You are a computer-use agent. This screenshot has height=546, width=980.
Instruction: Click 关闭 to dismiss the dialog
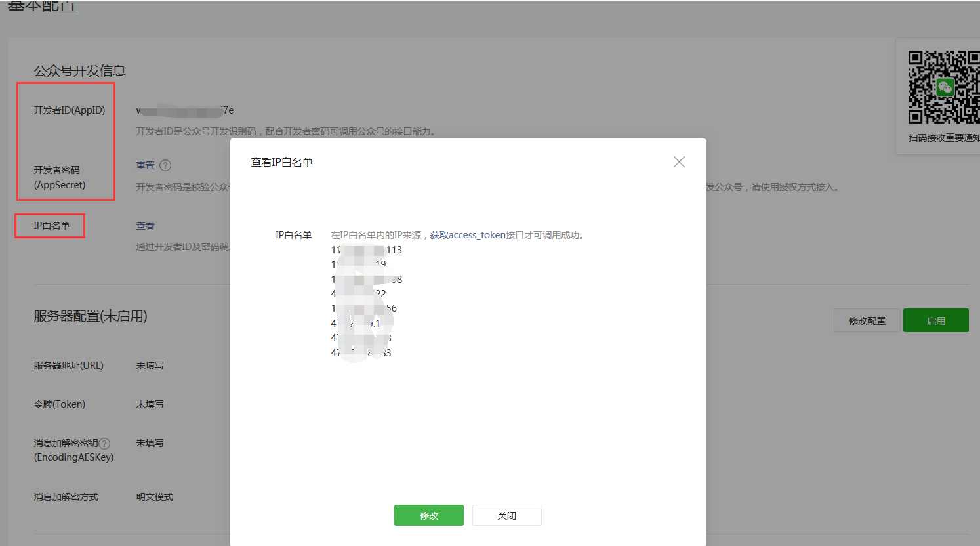click(506, 515)
